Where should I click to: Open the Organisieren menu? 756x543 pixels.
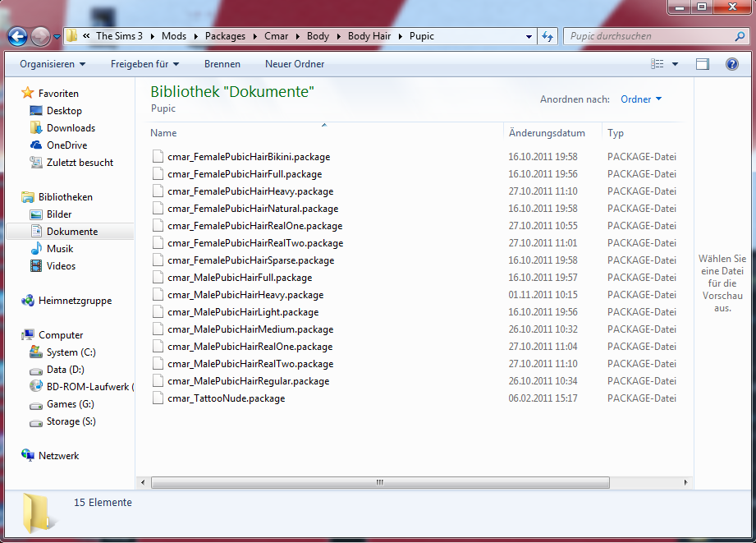pyautogui.click(x=53, y=64)
